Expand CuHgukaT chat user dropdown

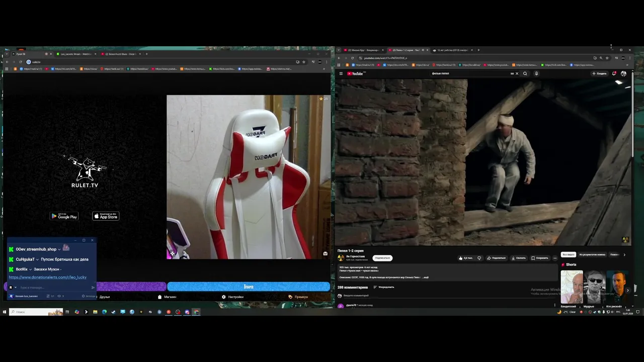(x=37, y=259)
